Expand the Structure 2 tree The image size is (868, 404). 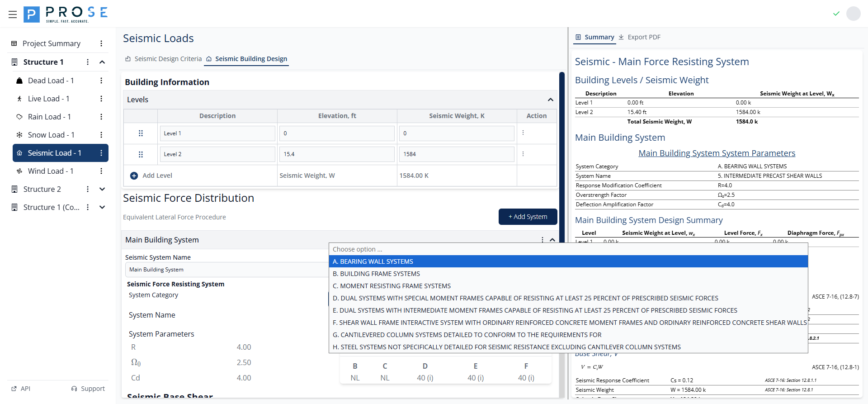pyautogui.click(x=102, y=189)
